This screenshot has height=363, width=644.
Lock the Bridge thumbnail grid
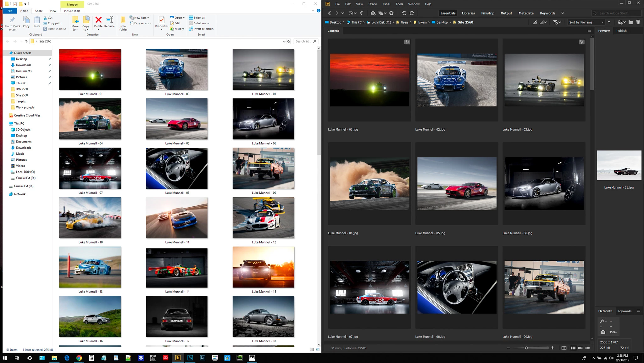[564, 348]
